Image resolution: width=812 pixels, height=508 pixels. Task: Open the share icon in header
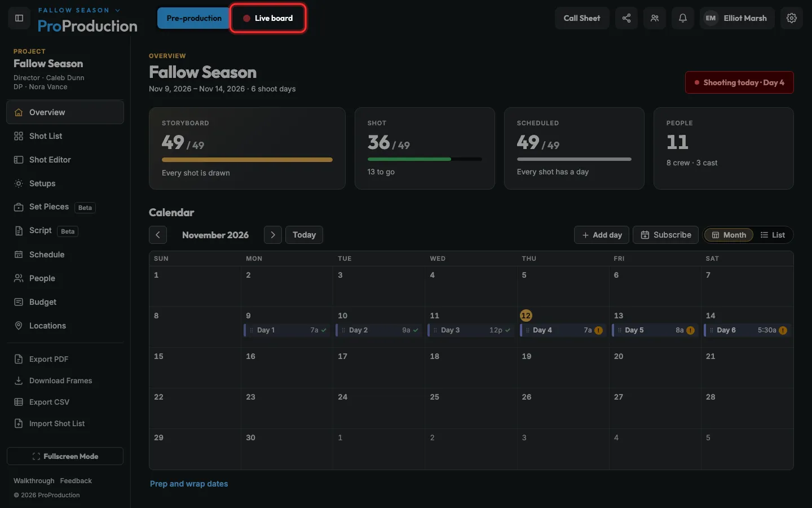[x=626, y=18]
